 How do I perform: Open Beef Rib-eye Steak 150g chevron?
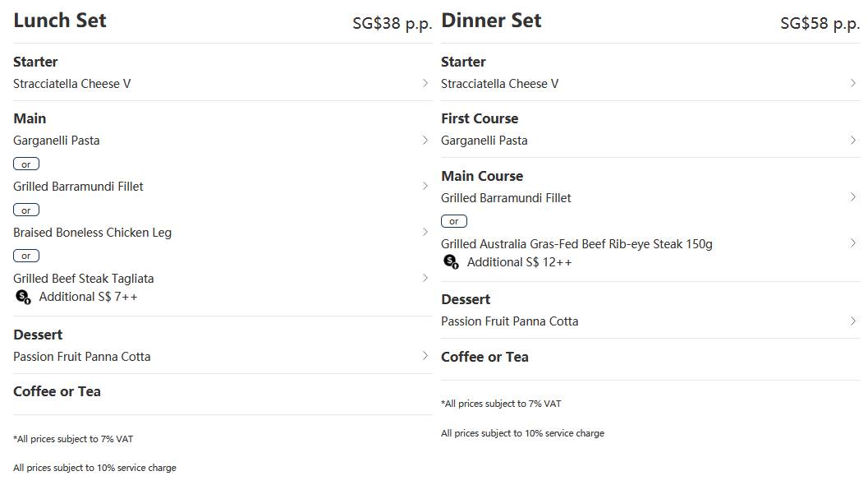click(x=853, y=243)
